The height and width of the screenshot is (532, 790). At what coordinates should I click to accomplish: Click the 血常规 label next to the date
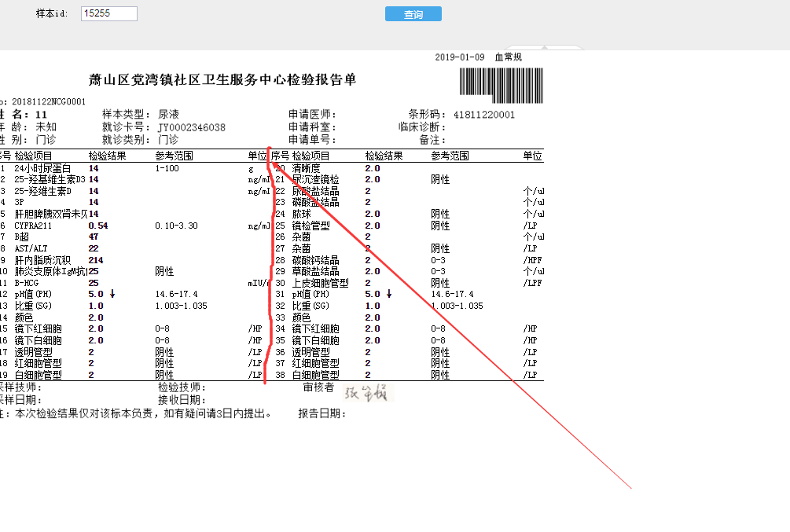pyautogui.click(x=509, y=57)
